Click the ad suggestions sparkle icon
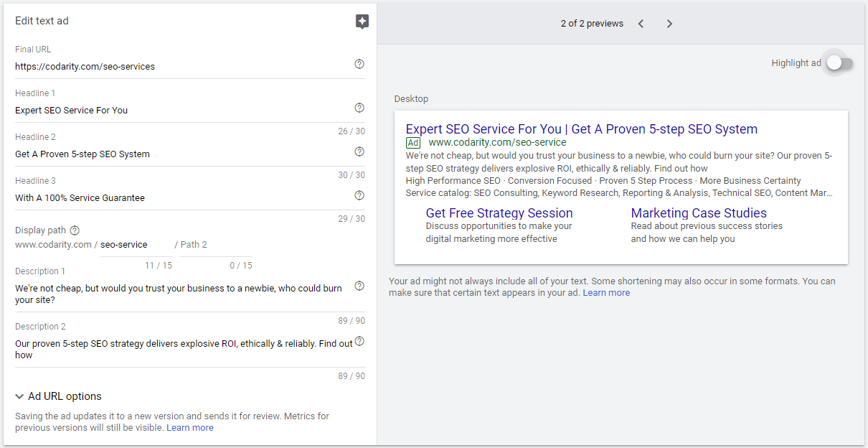The height and width of the screenshot is (448, 868). pos(362,22)
